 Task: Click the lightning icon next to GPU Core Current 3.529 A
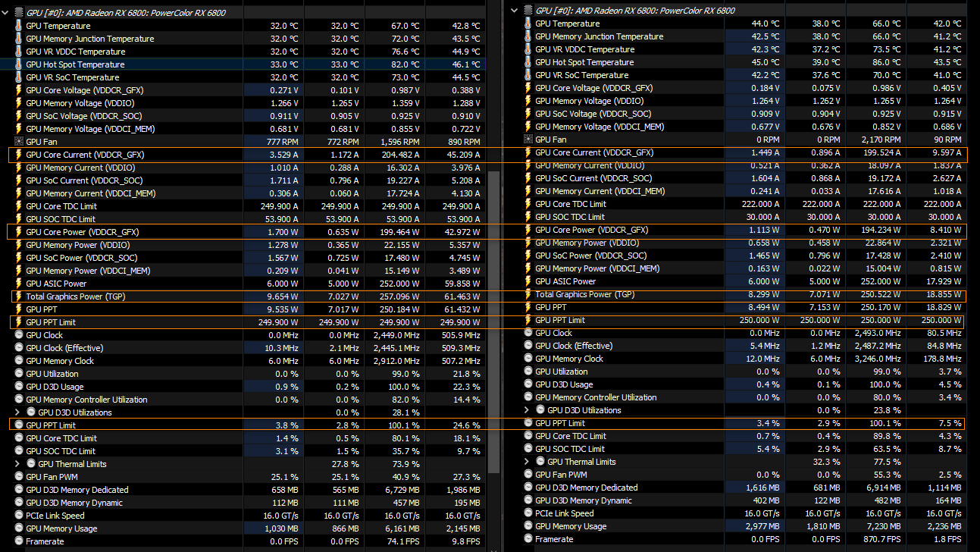(18, 155)
